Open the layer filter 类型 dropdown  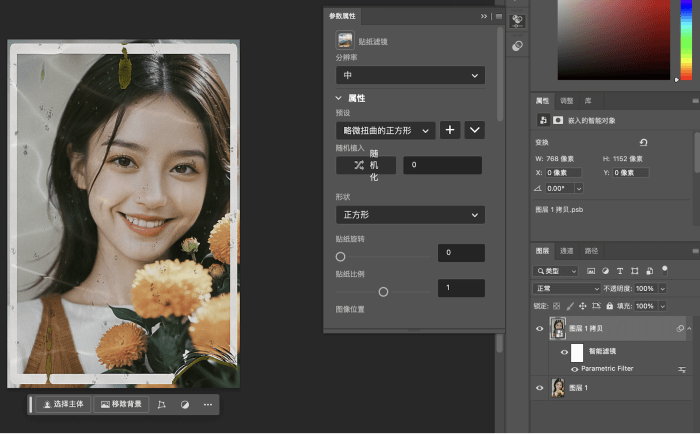[556, 271]
